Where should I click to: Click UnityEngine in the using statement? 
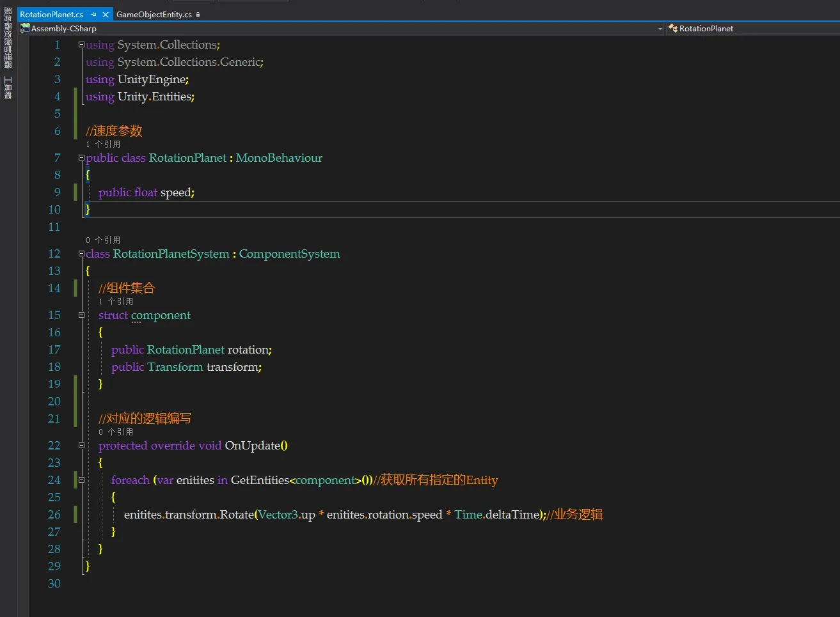(x=152, y=79)
